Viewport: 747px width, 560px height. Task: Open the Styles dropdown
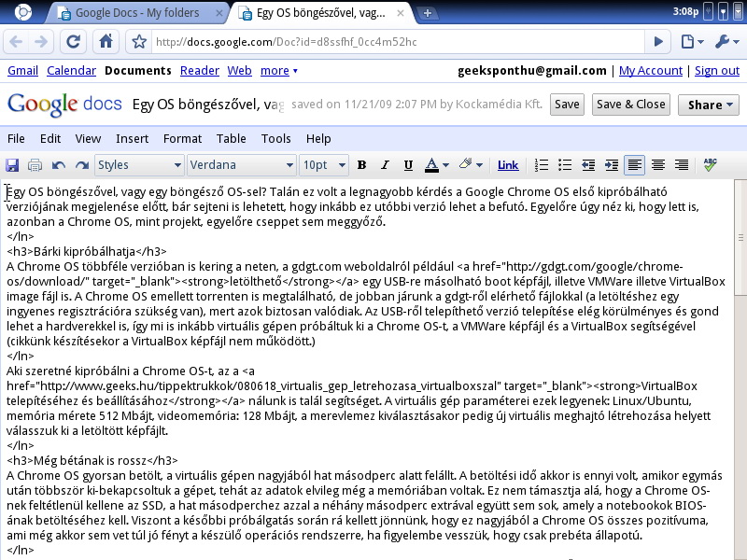point(138,165)
